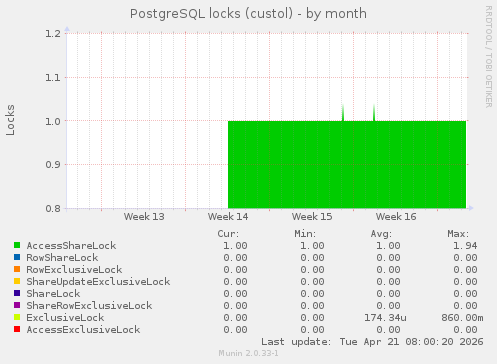Click the Last update timestamp text
The width and height of the screenshot is (497, 364).
pyautogui.click(x=372, y=342)
